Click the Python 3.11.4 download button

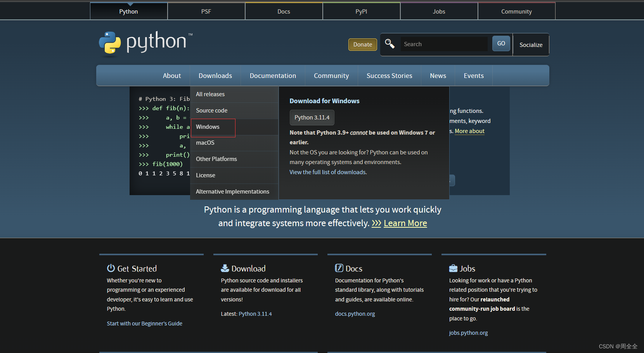[312, 118]
